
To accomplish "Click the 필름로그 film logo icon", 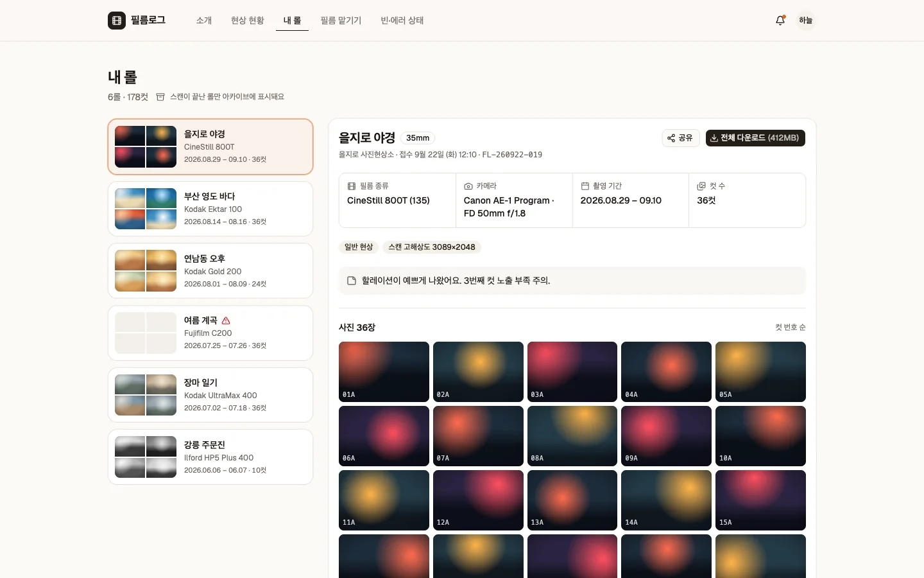I will pos(117,21).
